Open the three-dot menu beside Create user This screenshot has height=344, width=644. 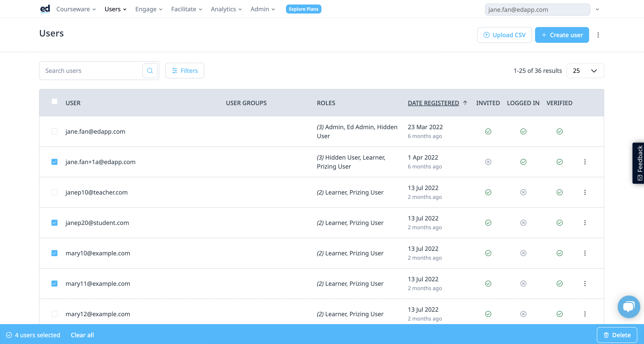point(598,35)
